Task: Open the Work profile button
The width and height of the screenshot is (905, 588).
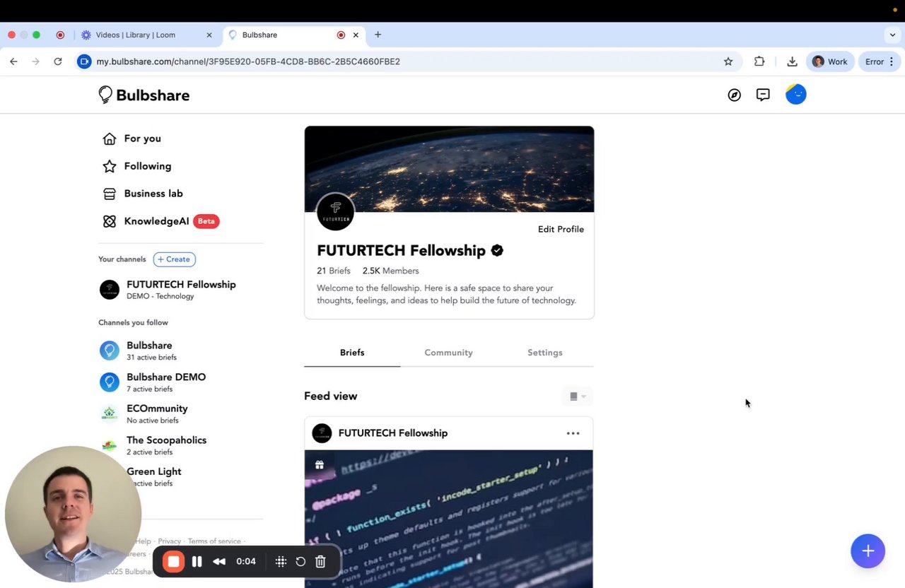Action: coord(830,61)
